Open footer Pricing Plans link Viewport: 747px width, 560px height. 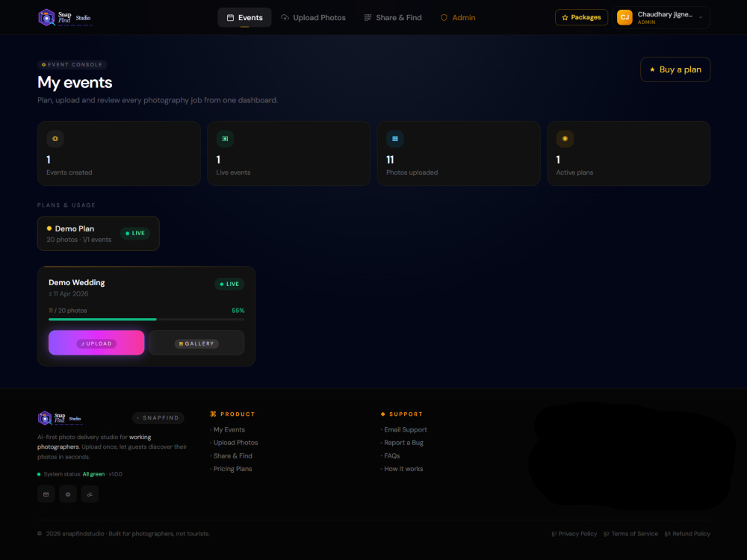(x=232, y=469)
